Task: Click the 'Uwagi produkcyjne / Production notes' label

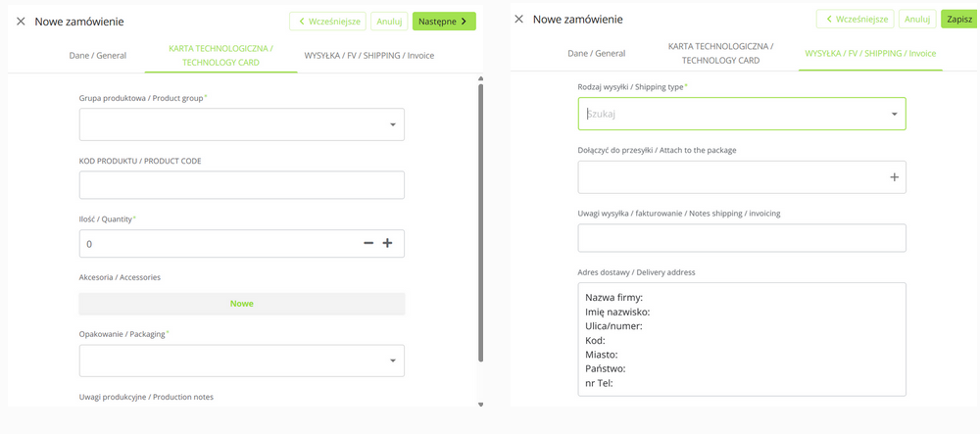Action: (146, 397)
